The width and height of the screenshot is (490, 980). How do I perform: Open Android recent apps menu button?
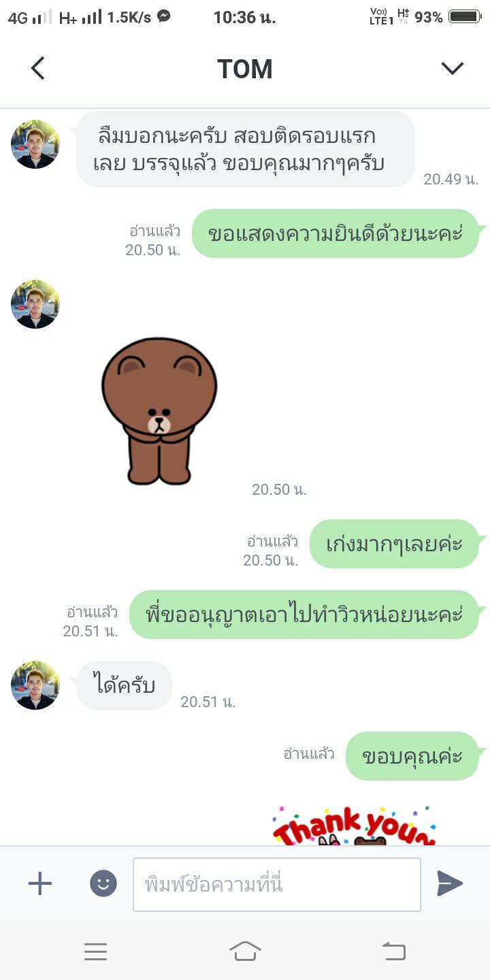point(95,951)
